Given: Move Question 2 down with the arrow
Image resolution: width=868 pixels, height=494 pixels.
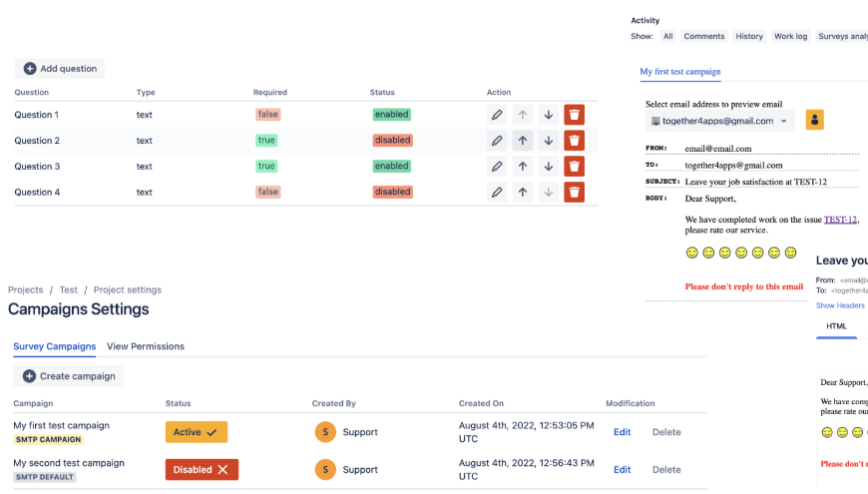Looking at the screenshot, I should pos(548,141).
